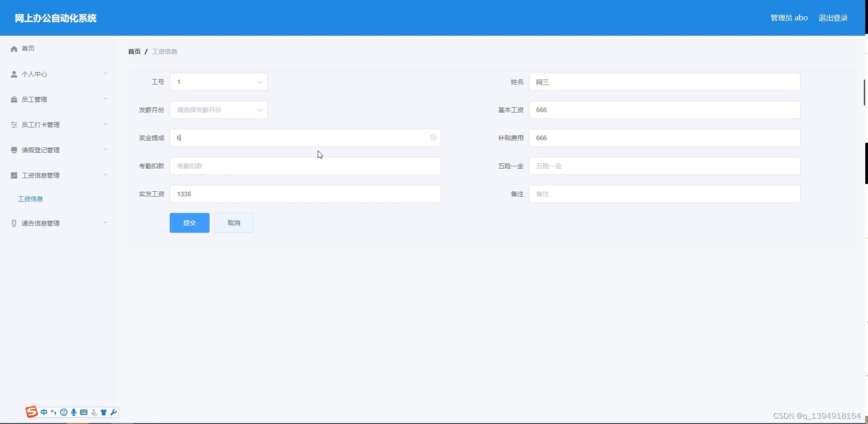Click the 通告信息管理 icon
Image resolution: width=868 pixels, height=424 pixels.
tap(14, 223)
